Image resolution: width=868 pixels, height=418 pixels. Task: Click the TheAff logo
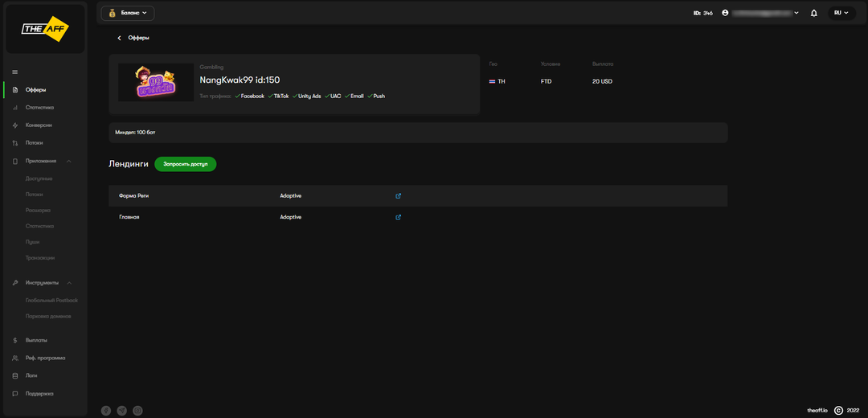click(x=44, y=29)
